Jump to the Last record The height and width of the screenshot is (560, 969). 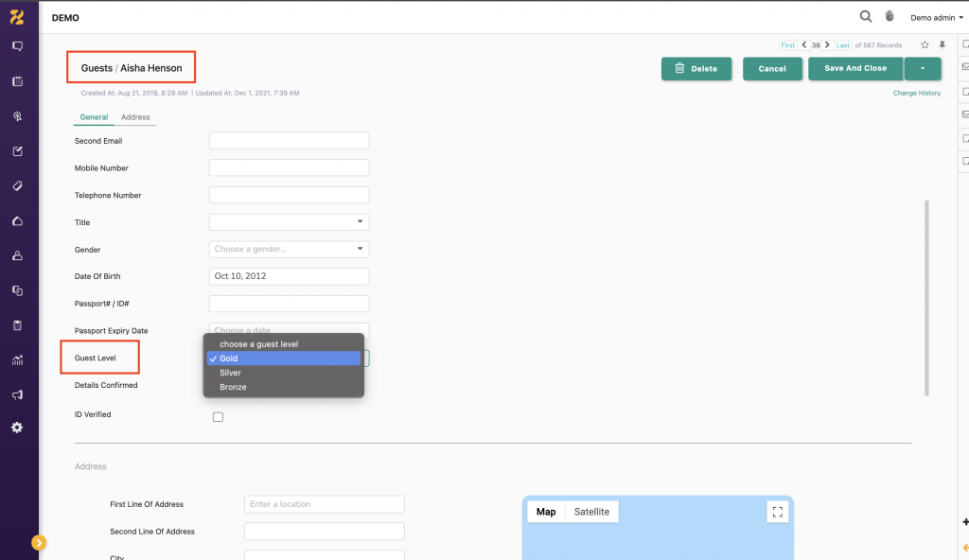(843, 45)
